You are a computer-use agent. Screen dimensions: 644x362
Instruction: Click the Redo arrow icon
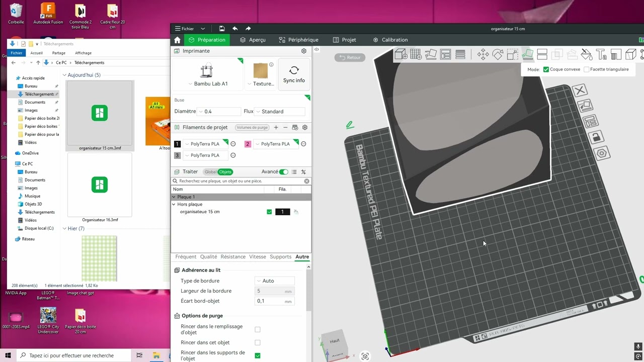(x=248, y=29)
